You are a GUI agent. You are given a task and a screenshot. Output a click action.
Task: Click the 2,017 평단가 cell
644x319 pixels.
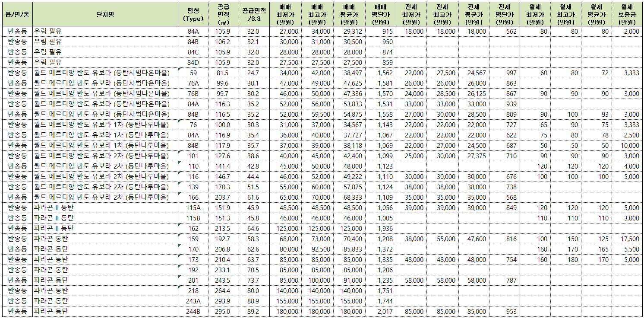[x=380, y=312]
